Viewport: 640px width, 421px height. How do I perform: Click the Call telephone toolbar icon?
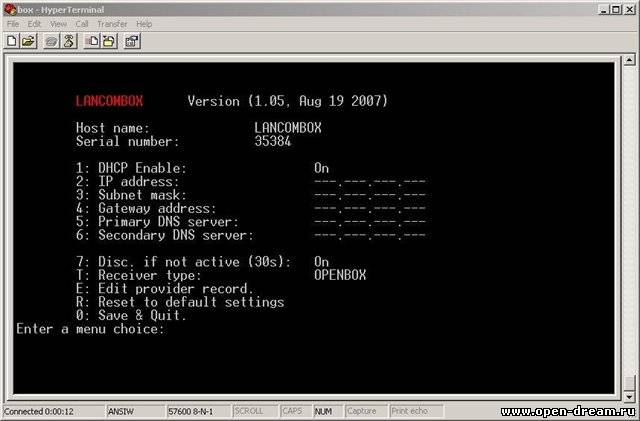(x=51, y=41)
